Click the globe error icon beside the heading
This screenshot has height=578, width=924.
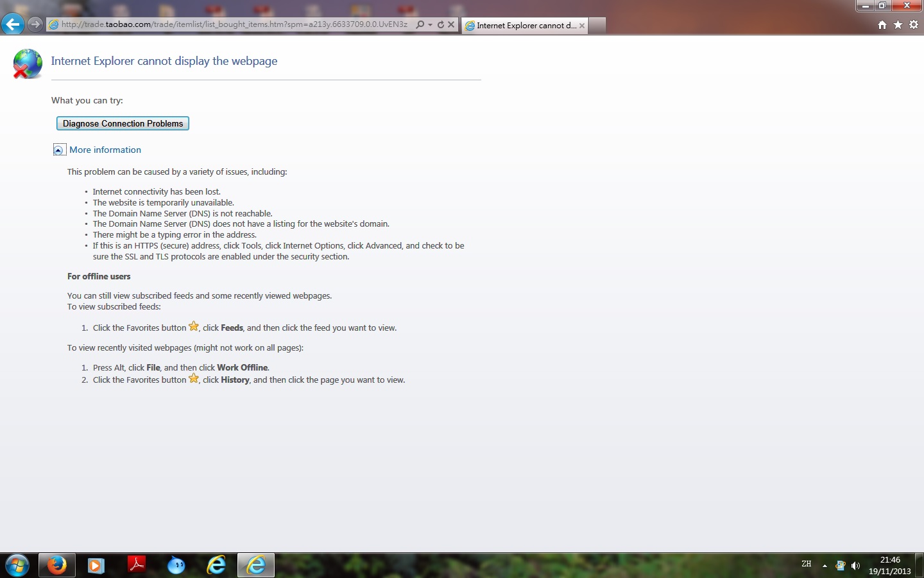(x=28, y=64)
